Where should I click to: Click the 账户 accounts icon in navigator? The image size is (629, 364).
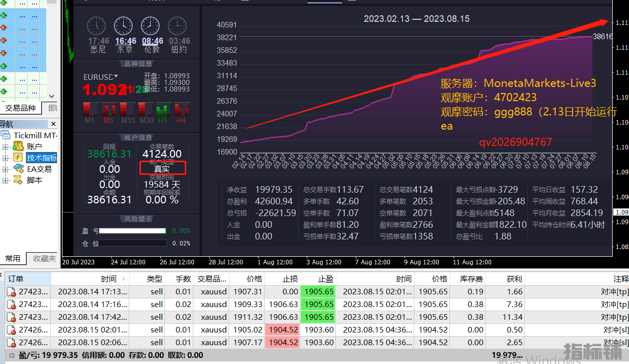click(x=18, y=146)
